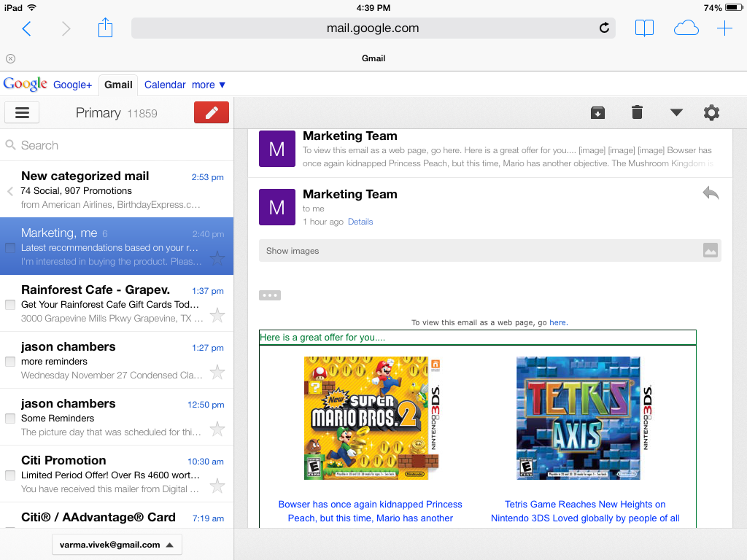
Task: Open the Gmail hamburger menu
Action: tap(22, 113)
